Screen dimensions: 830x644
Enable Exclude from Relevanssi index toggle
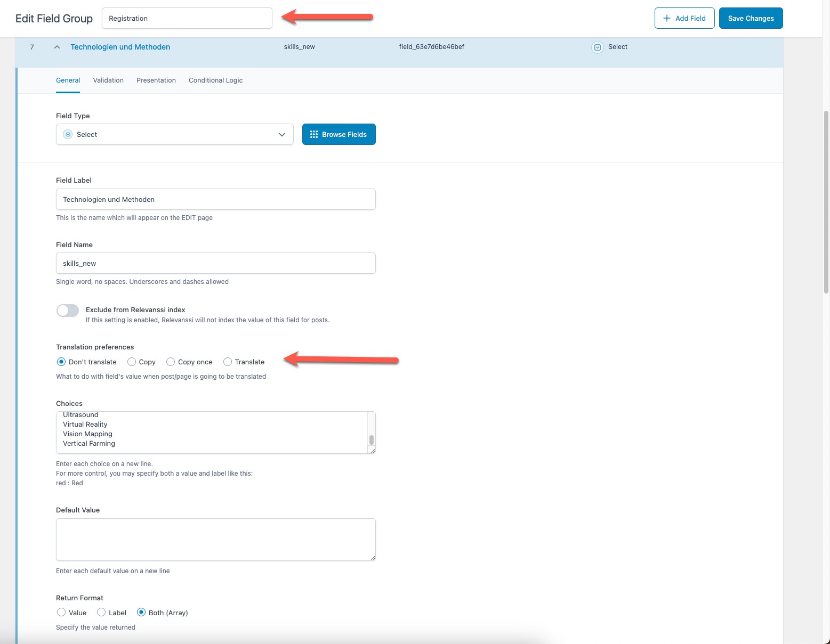coord(68,311)
